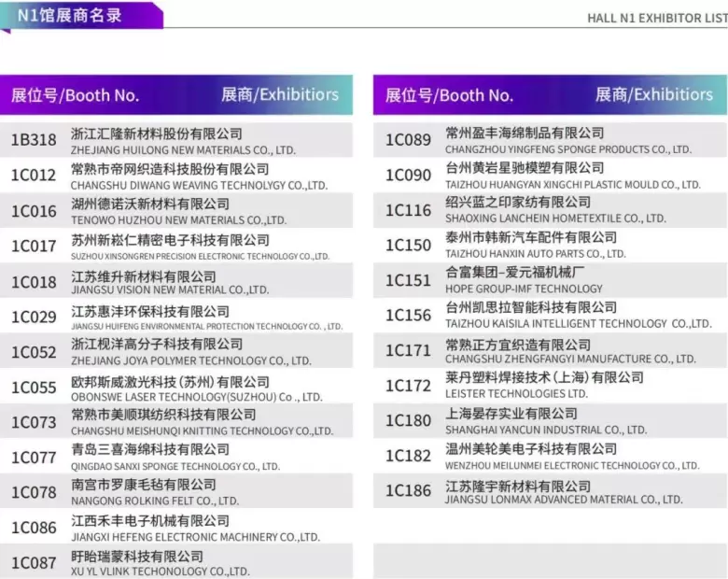Click HOPE GROUP-IMF TECHNOLOGY entry

(x=524, y=289)
